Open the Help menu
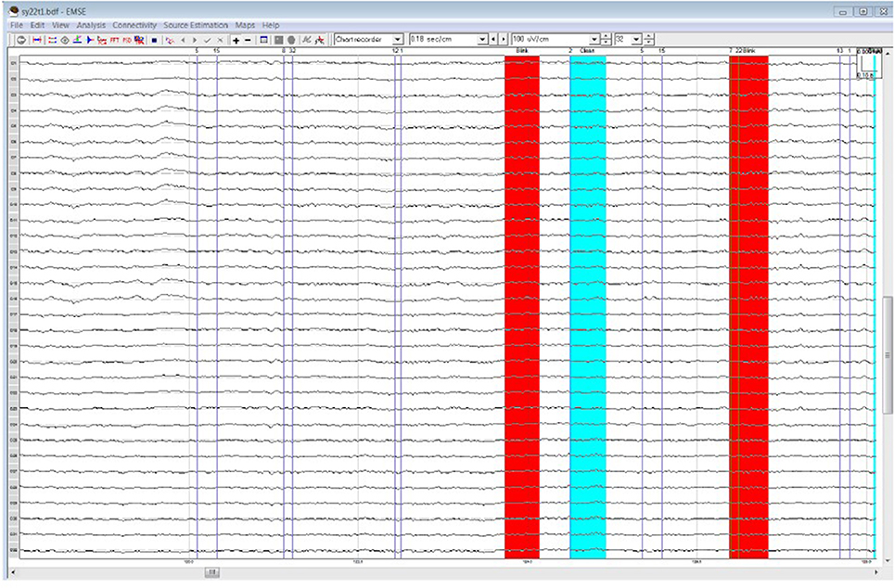The image size is (894, 588). (271, 25)
